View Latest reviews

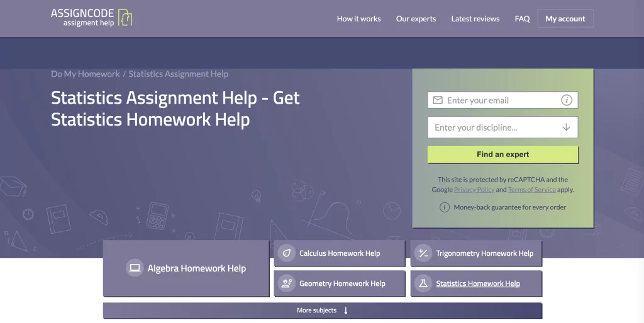pos(475,19)
